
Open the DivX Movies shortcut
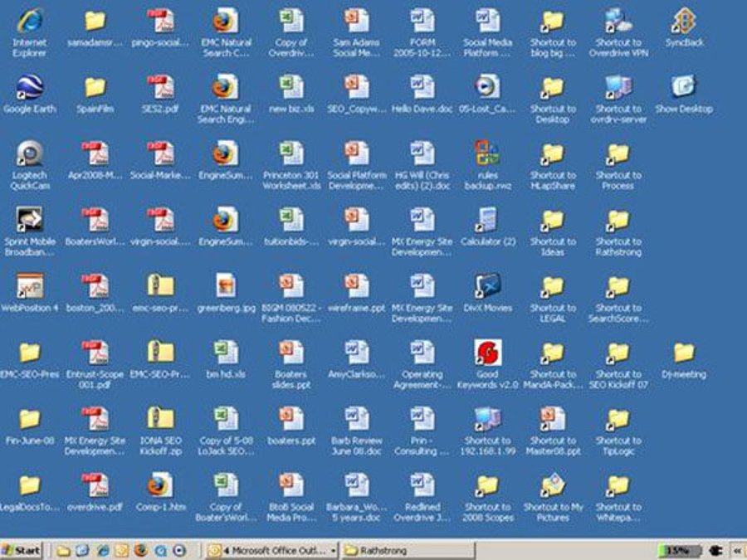click(487, 287)
